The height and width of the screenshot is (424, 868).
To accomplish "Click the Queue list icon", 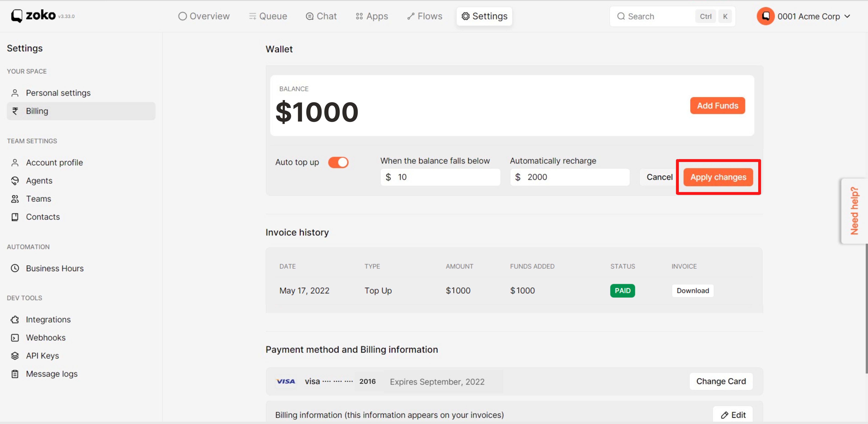I will [x=252, y=16].
